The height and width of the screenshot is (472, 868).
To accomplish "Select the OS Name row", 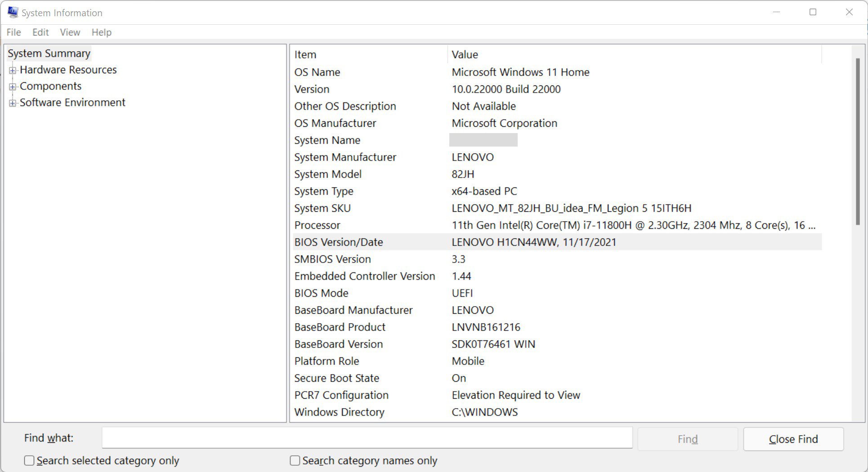I will point(557,72).
